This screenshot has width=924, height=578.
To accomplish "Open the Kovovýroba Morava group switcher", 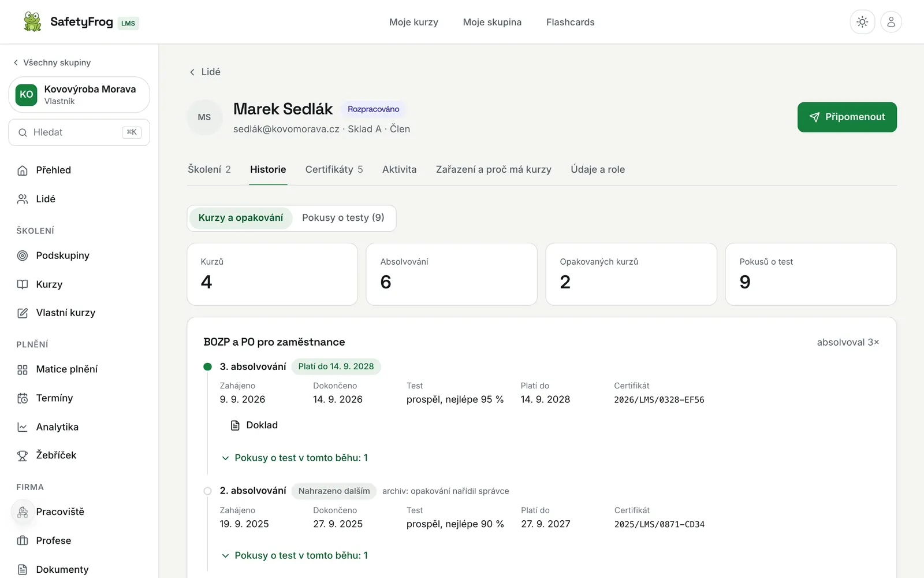I will coord(79,95).
